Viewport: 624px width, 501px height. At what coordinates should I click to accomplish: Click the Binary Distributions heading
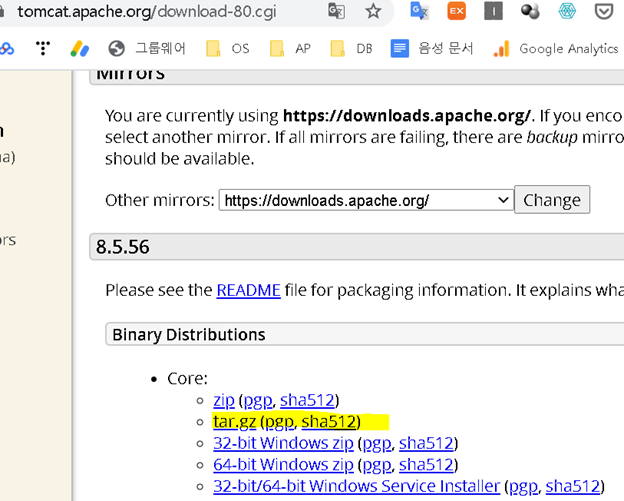[x=189, y=335]
